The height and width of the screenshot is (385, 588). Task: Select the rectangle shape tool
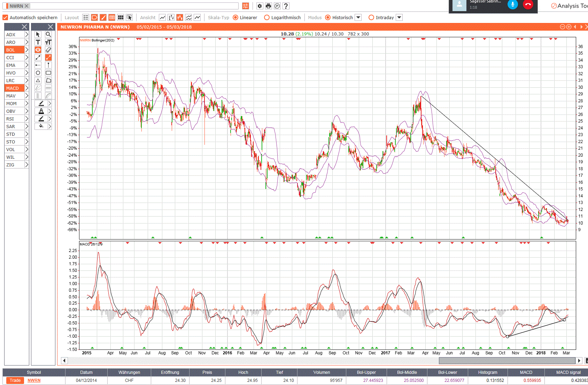(x=48, y=73)
